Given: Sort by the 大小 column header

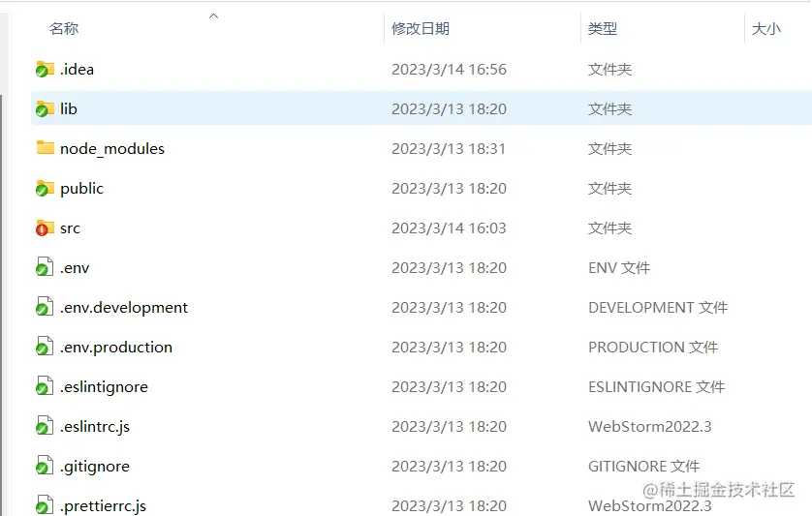Looking at the screenshot, I should click(x=765, y=28).
